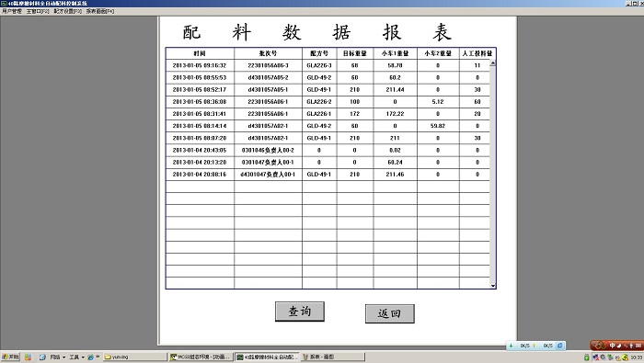Click the yellow-green tray icon beside the clock
The height and width of the screenshot is (363, 644).
coord(625,357)
